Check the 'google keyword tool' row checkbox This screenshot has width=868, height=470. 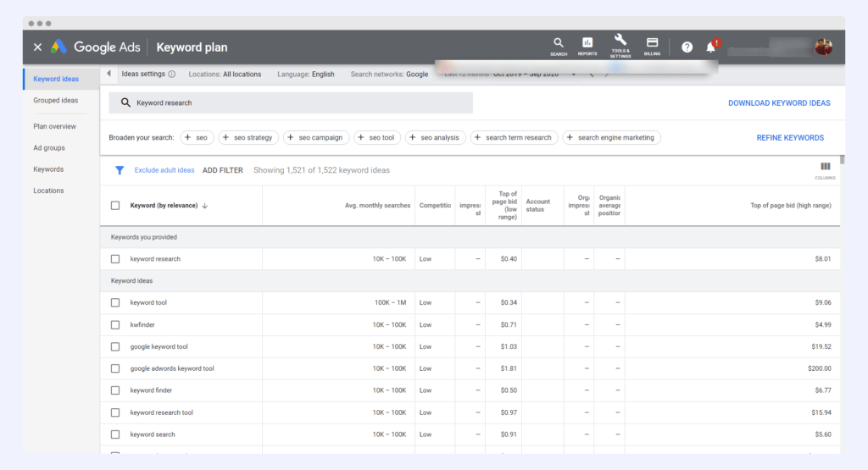click(x=115, y=346)
